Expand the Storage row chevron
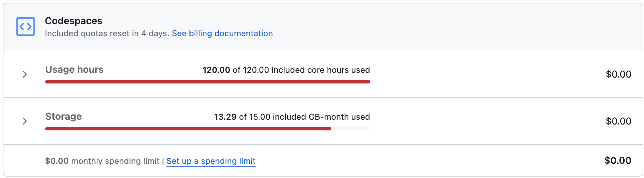This screenshot has height=178, width=644. pyautogui.click(x=25, y=121)
